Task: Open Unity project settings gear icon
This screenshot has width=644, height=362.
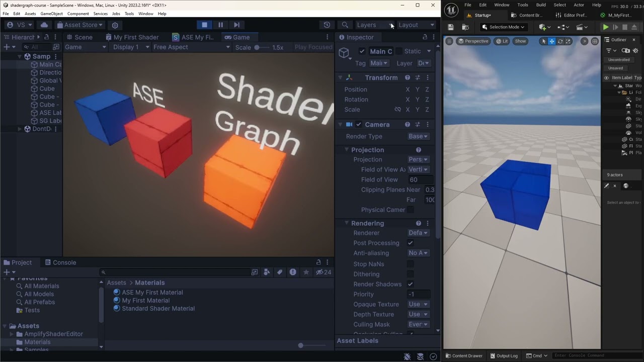Action: [115, 25]
